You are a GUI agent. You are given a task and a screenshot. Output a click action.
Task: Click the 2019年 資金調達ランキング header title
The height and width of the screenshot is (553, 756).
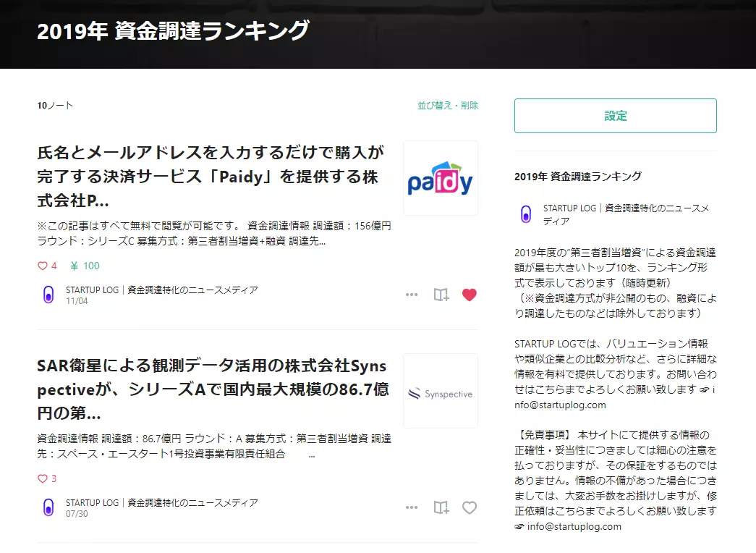tap(173, 31)
